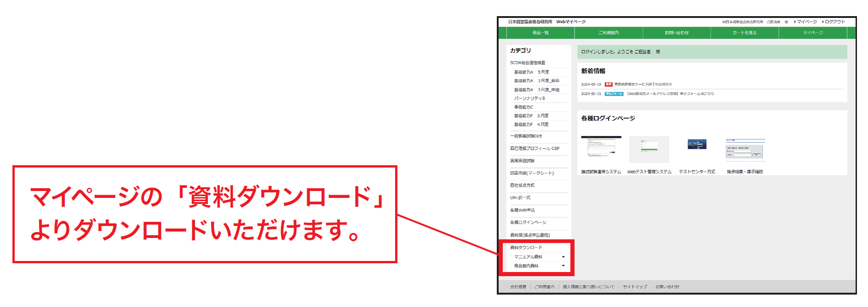Click the red news tag icon
The height and width of the screenshot is (307, 868).
[x=609, y=84]
